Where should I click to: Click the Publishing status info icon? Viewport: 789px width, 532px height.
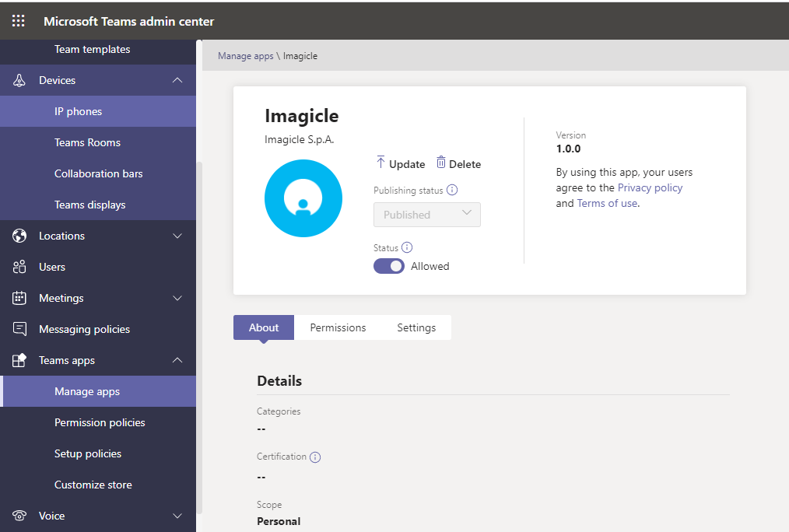point(452,190)
